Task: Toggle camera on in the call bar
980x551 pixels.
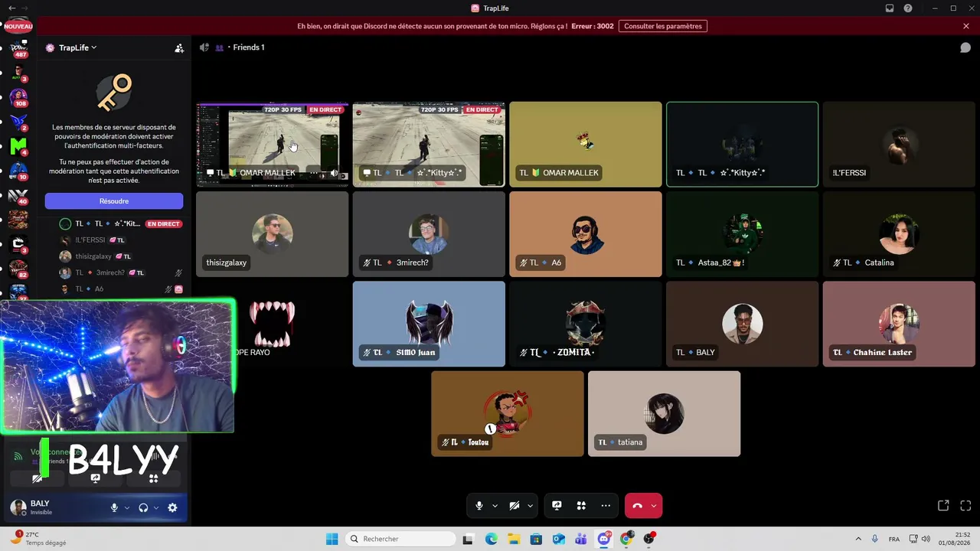Action: click(514, 506)
